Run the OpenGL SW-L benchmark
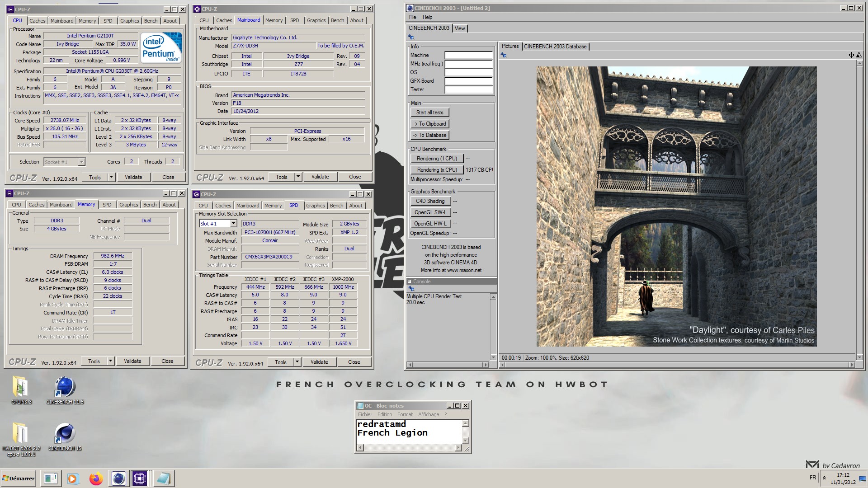The width and height of the screenshot is (868, 488). [430, 212]
